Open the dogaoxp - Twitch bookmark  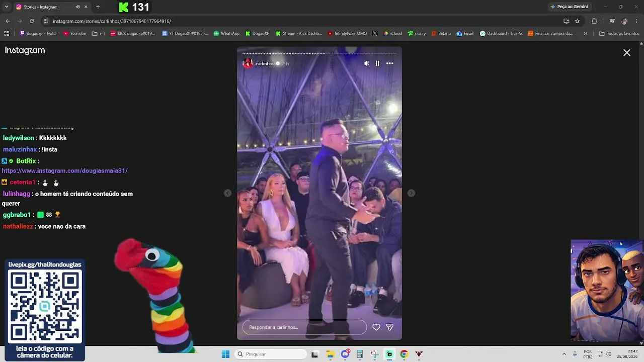[39, 34]
